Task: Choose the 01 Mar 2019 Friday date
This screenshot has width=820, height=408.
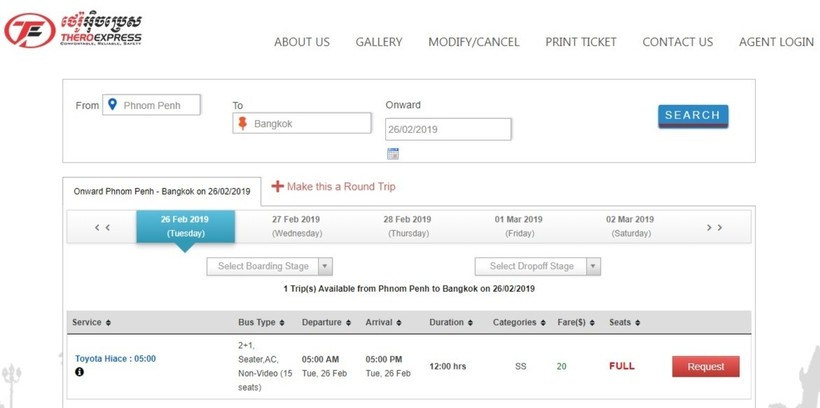Action: click(x=518, y=226)
